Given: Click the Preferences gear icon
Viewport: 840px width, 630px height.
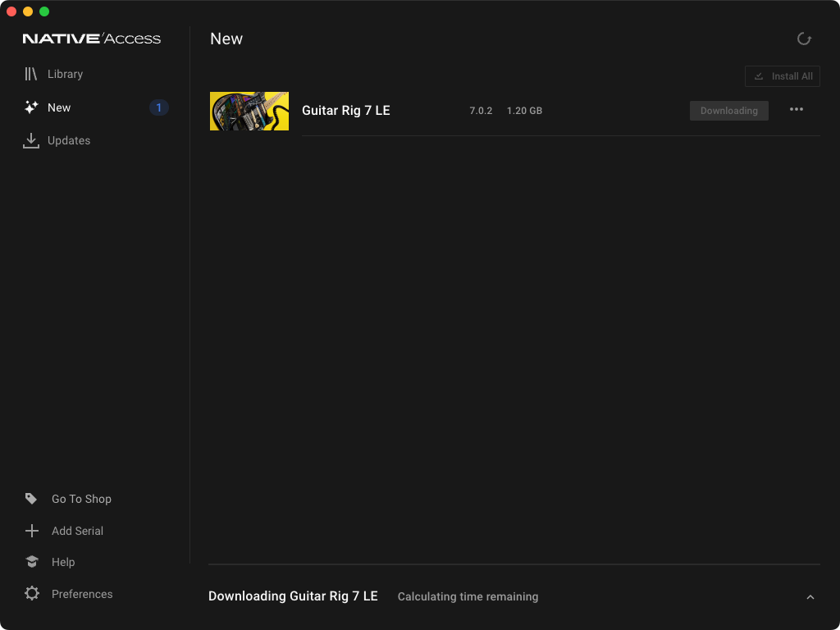Looking at the screenshot, I should [x=32, y=594].
